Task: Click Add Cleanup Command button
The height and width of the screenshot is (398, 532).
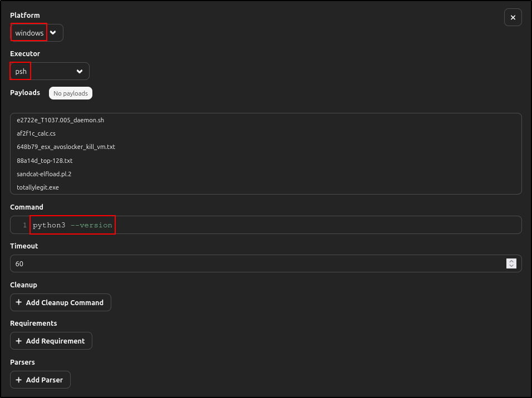Action: (x=61, y=302)
